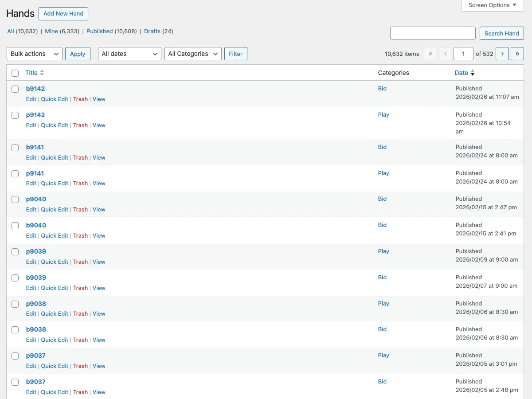Click the Add New Hand button
Viewport: 532px width, 399px height.
pyautogui.click(x=63, y=14)
